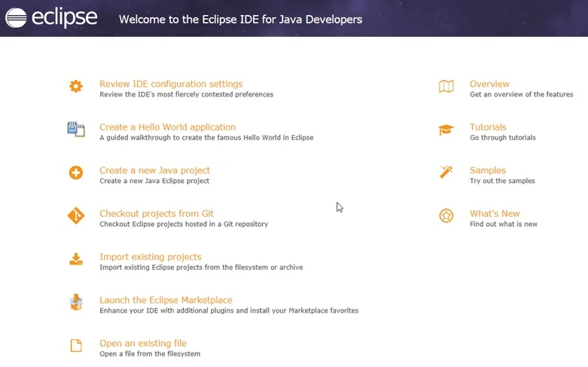The height and width of the screenshot is (367, 588).
Task: Click the gear icon for IDE configuration settings
Action: click(76, 87)
